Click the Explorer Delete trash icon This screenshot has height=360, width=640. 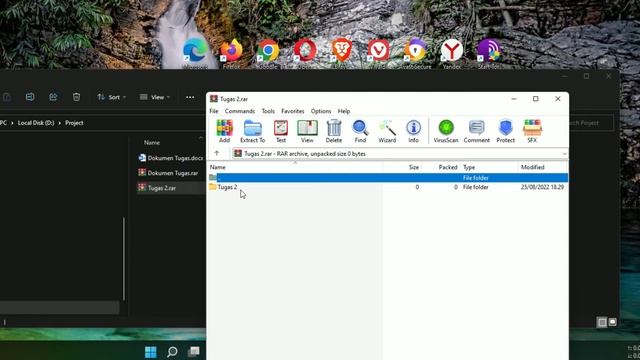coord(76,97)
